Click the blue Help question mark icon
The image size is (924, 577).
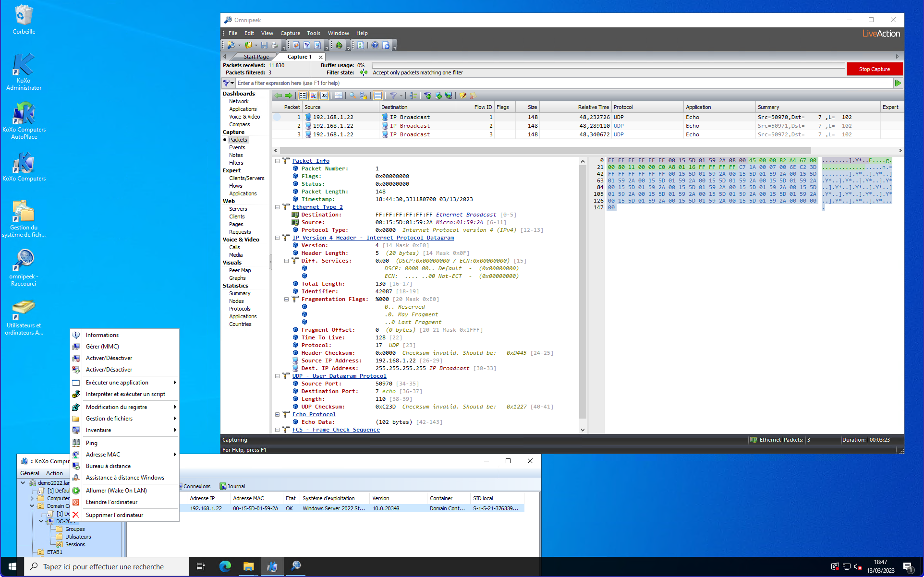(x=375, y=45)
